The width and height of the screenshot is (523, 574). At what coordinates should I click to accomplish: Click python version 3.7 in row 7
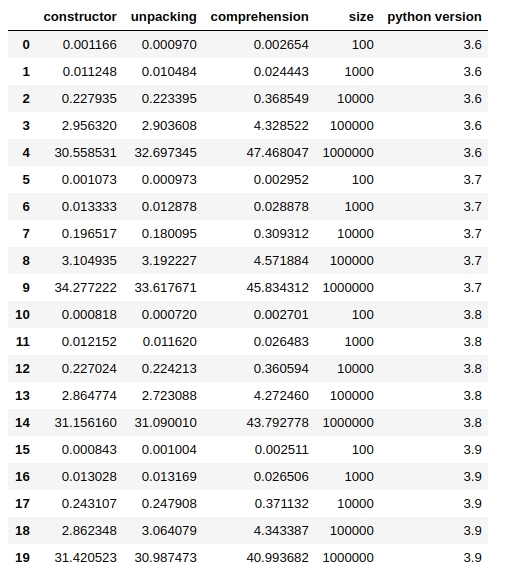pos(472,234)
